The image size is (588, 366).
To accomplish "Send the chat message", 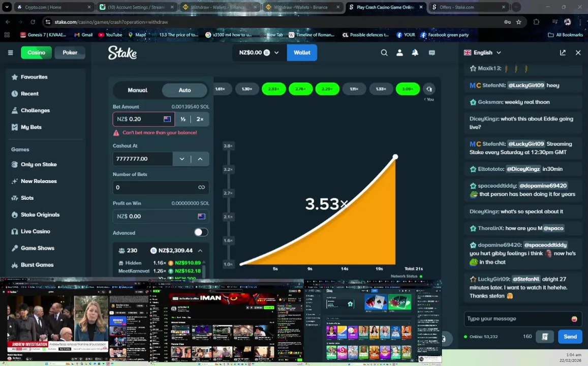I will pyautogui.click(x=570, y=337).
